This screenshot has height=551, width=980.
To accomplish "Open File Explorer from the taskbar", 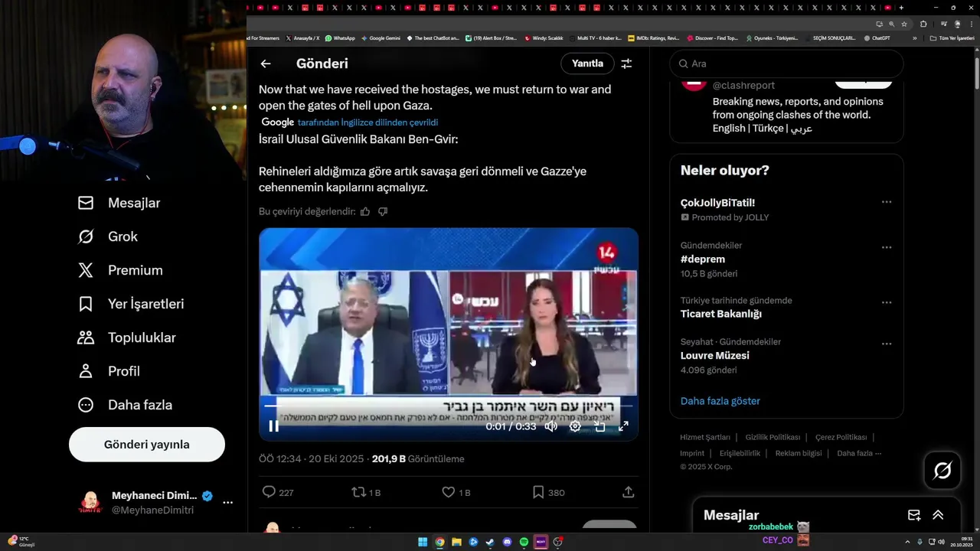I will [x=456, y=542].
